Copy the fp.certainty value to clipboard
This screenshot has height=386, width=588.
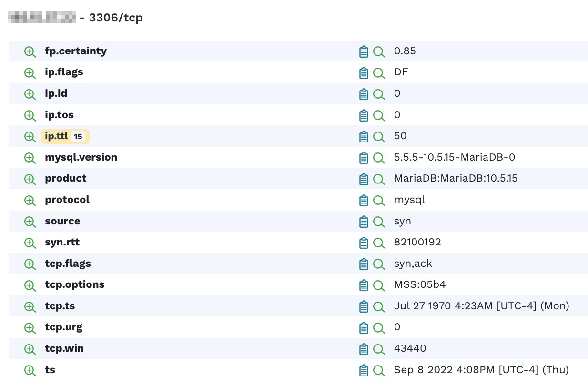click(364, 51)
